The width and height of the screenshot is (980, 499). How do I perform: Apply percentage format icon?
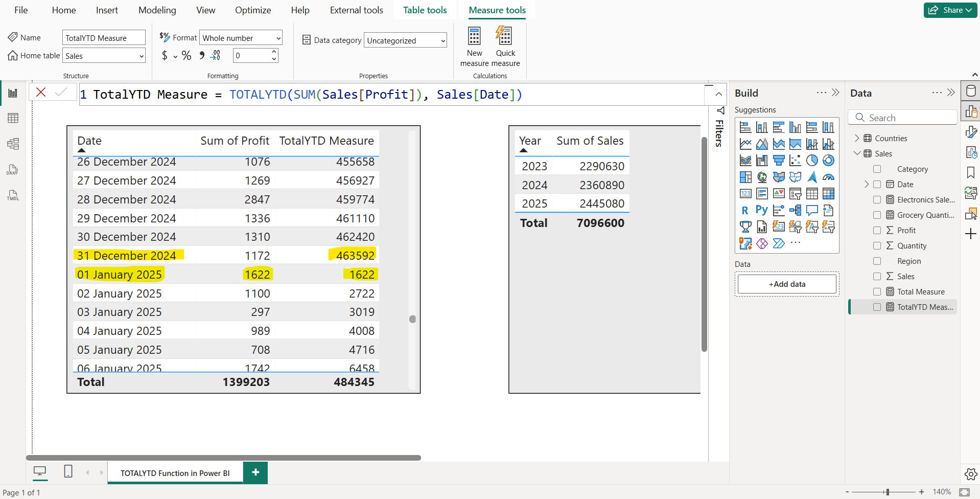click(186, 56)
